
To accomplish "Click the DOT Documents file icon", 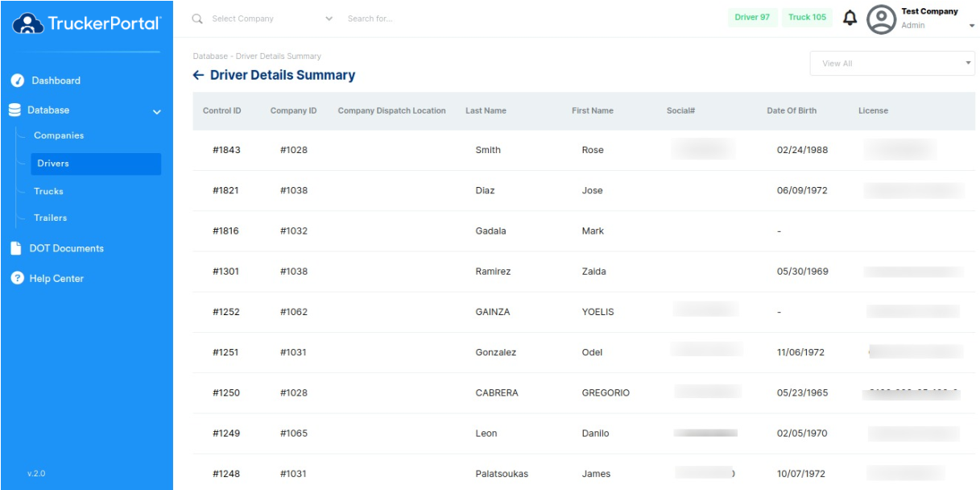I will pos(16,248).
